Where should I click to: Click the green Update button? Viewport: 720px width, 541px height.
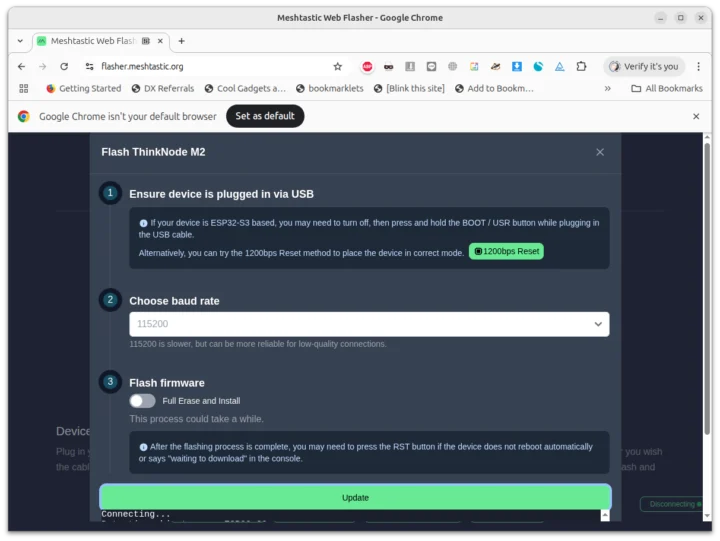[x=355, y=497]
